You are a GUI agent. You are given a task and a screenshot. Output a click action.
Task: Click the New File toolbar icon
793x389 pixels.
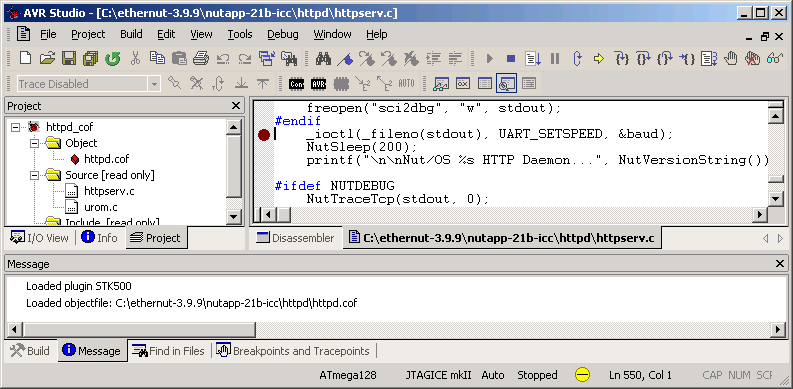click(x=25, y=59)
